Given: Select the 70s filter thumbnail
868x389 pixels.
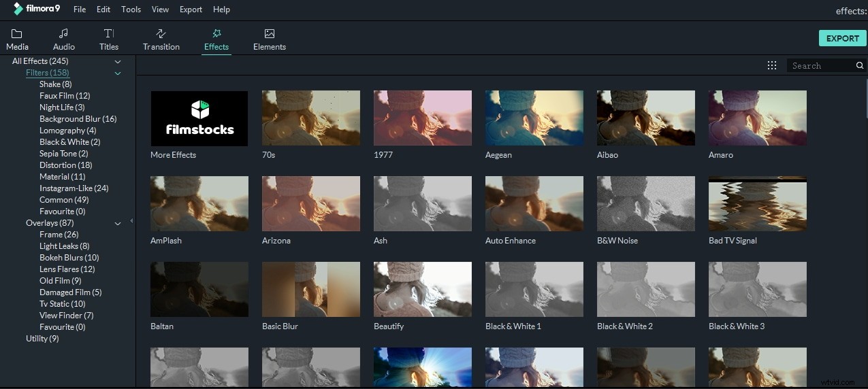Looking at the screenshot, I should point(311,118).
